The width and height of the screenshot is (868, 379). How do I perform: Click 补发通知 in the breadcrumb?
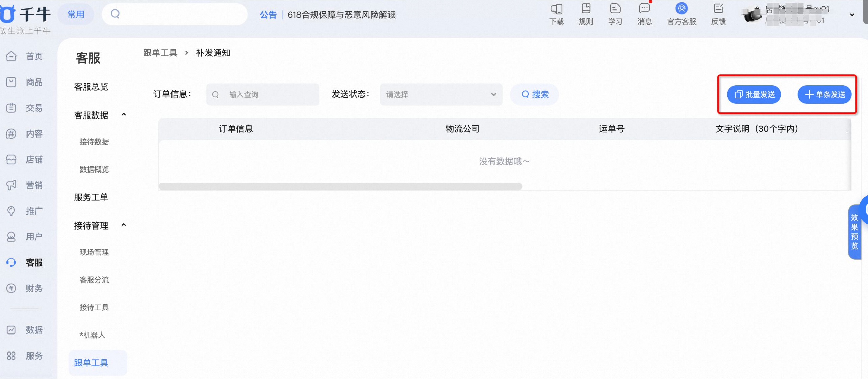tap(213, 53)
